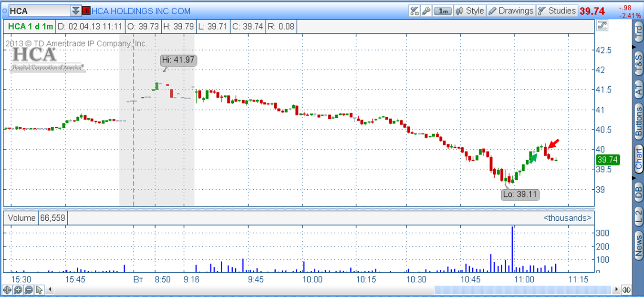Click the range value R: 0.08
644x297 pixels.
pyautogui.click(x=281, y=27)
